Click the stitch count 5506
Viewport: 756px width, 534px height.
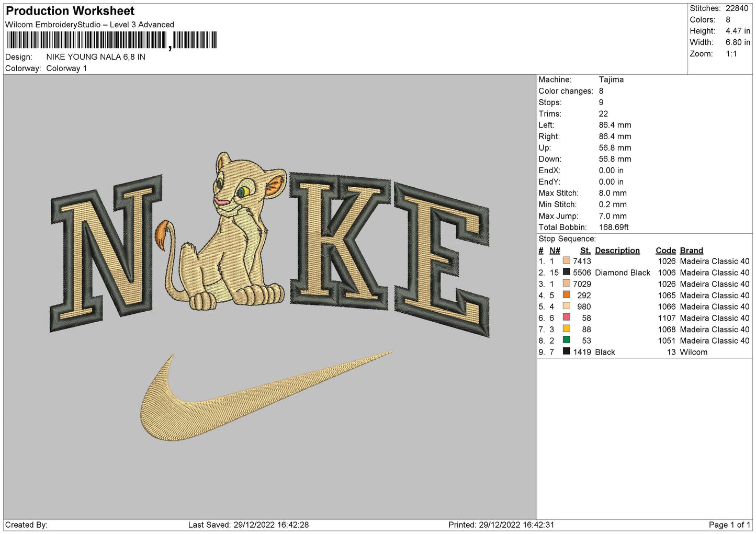582,272
